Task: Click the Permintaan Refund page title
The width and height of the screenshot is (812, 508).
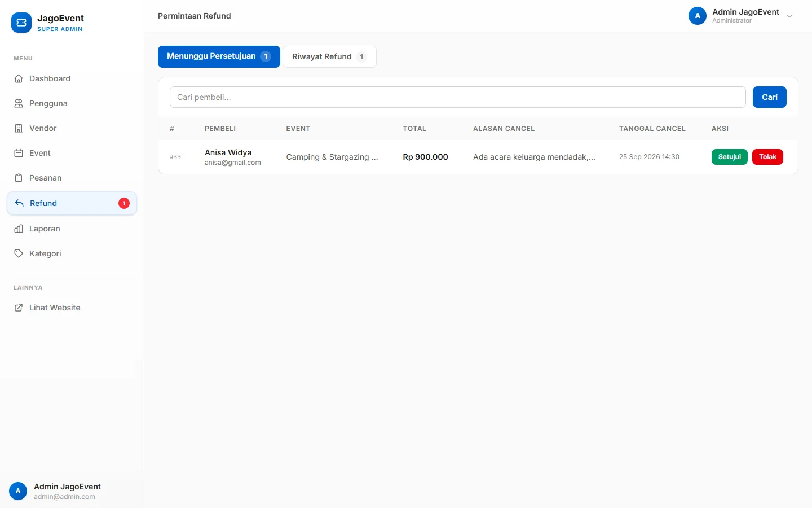Action: [x=195, y=16]
